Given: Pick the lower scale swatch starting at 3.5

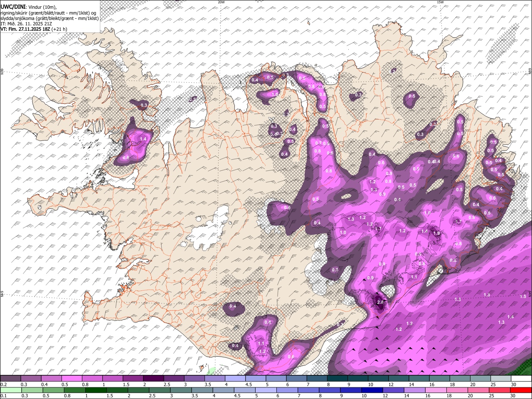Looking at the screenshot, I should pos(202,390).
